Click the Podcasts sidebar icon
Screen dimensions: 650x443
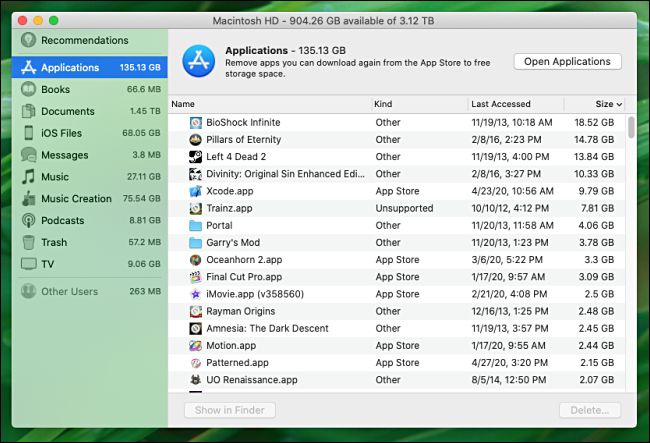tap(28, 220)
